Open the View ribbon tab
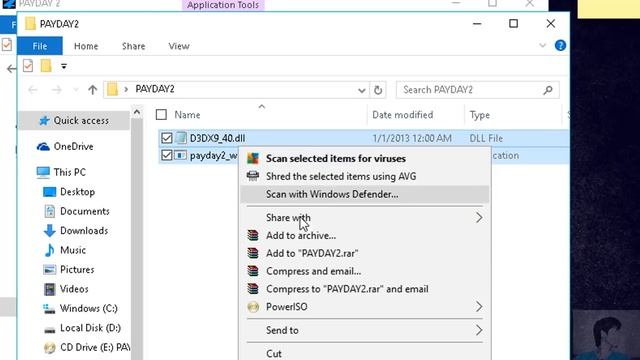Screen dimensions: 640x360 pyautogui.click(x=179, y=46)
